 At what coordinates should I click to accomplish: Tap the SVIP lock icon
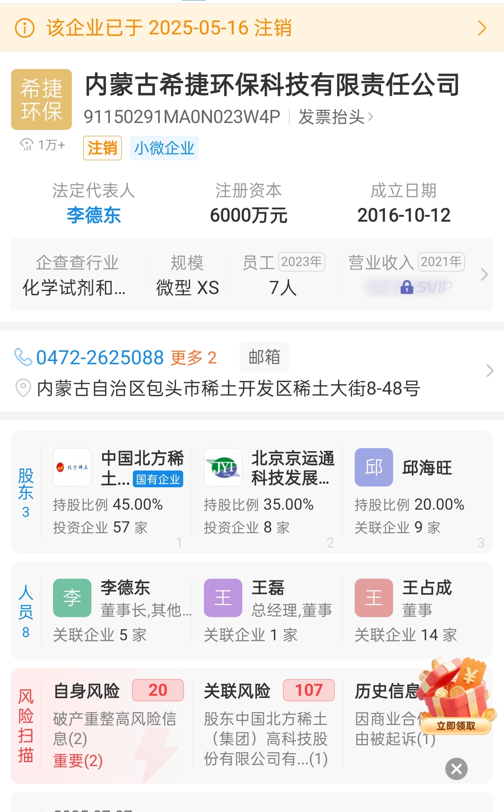(x=407, y=287)
